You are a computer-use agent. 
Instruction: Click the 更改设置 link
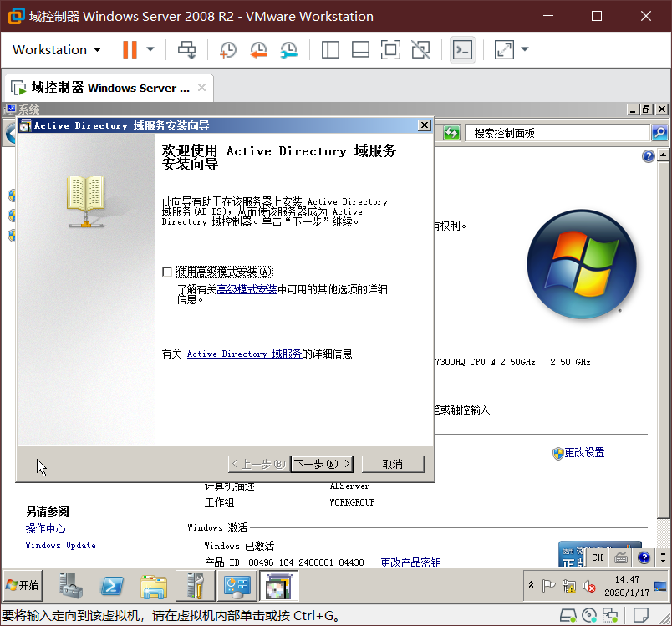coord(584,452)
